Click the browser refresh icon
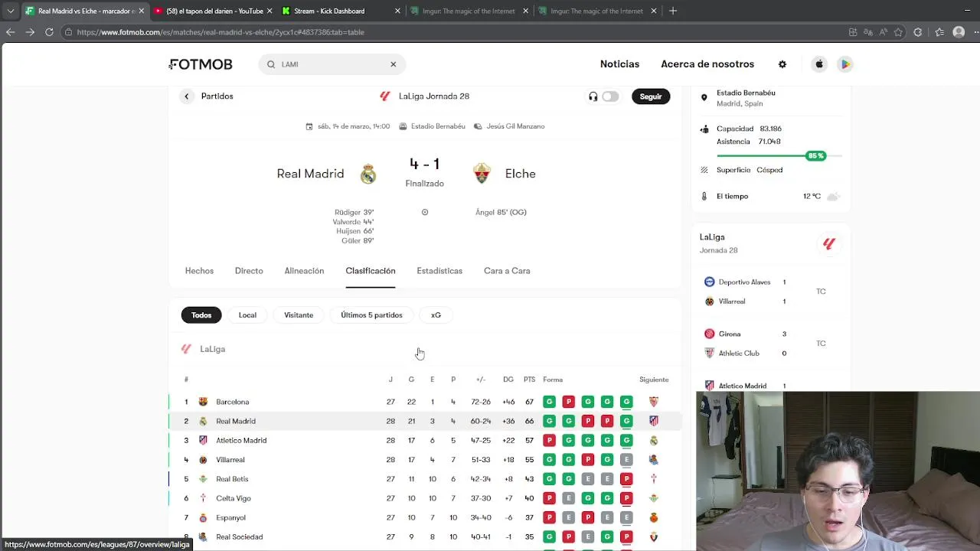The image size is (980, 551). 49,32
